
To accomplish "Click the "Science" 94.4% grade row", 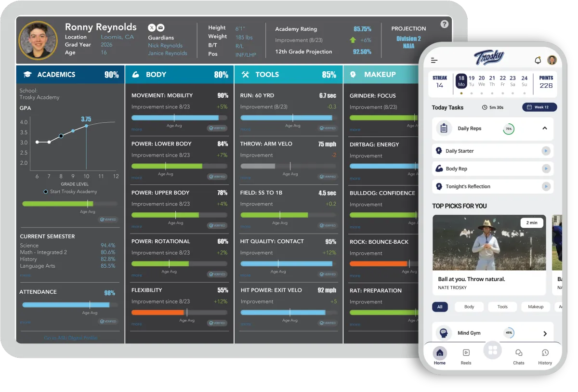I will [68, 246].
